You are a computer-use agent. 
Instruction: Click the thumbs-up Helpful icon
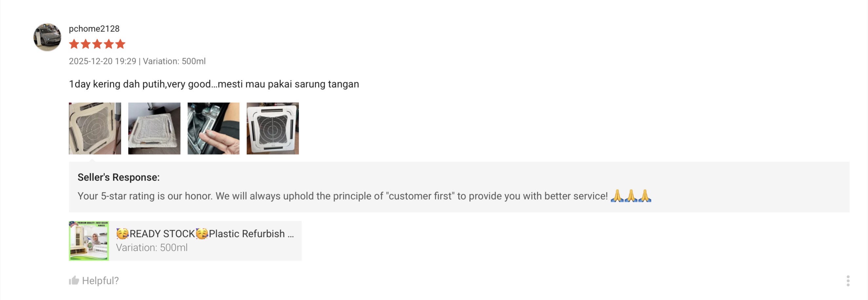74,280
